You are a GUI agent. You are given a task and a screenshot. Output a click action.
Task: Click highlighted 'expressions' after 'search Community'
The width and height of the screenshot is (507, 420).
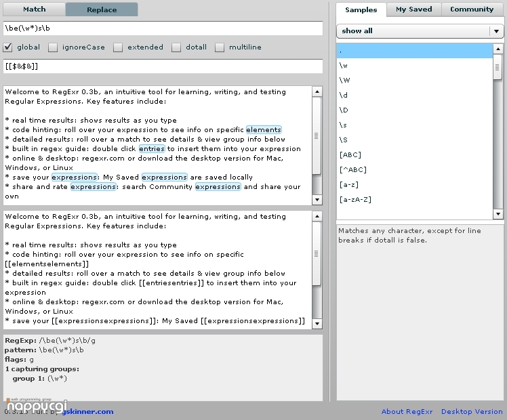coord(218,187)
